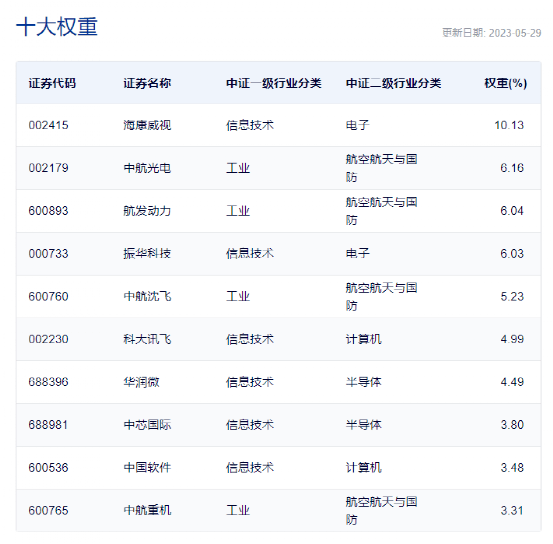Click 信息技术 in the 科大讯飞 row
553x544 pixels.
(250, 339)
